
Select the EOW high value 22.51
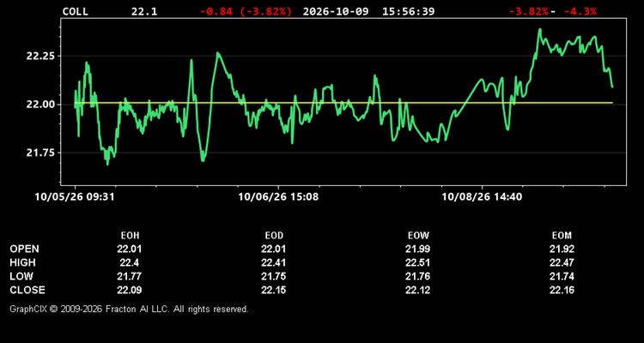tap(417, 262)
